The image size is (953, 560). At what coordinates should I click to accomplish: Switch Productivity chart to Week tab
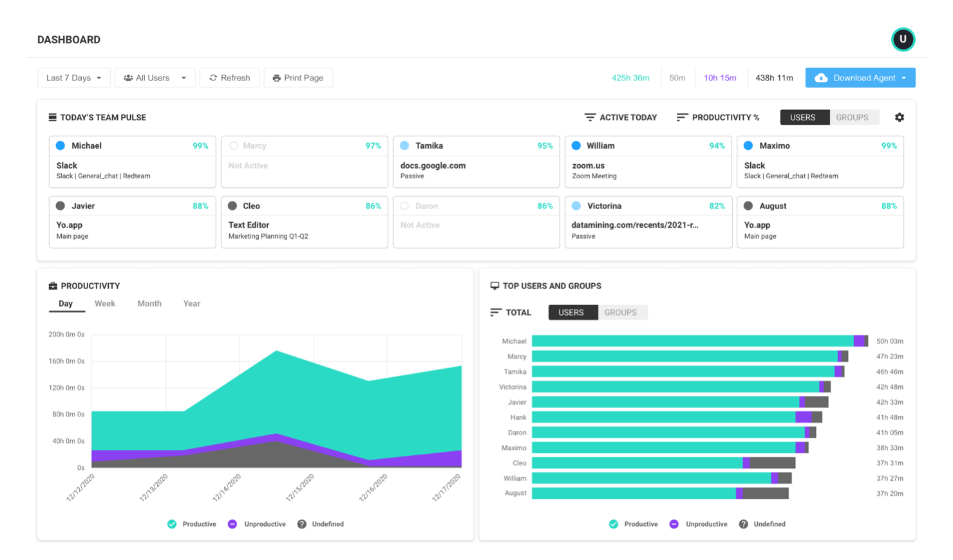(x=104, y=303)
